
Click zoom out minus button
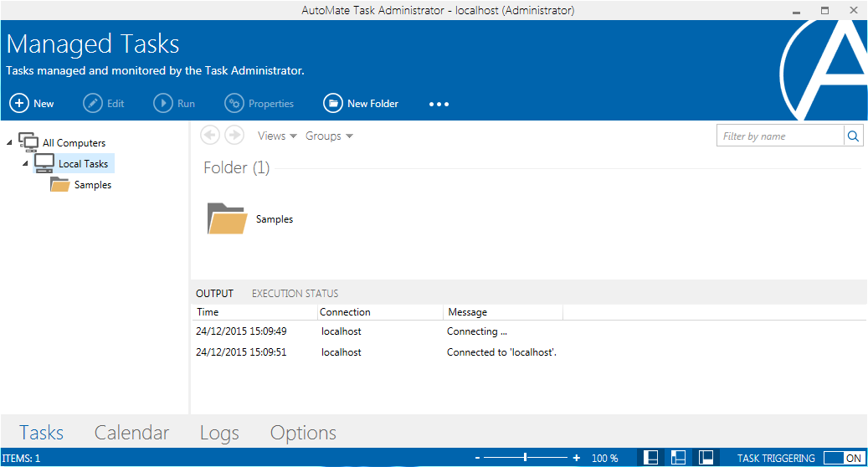[477, 458]
